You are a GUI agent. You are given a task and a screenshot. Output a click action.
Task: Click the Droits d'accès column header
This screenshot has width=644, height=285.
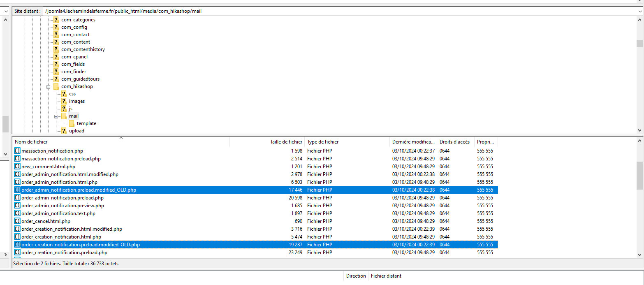(454, 142)
